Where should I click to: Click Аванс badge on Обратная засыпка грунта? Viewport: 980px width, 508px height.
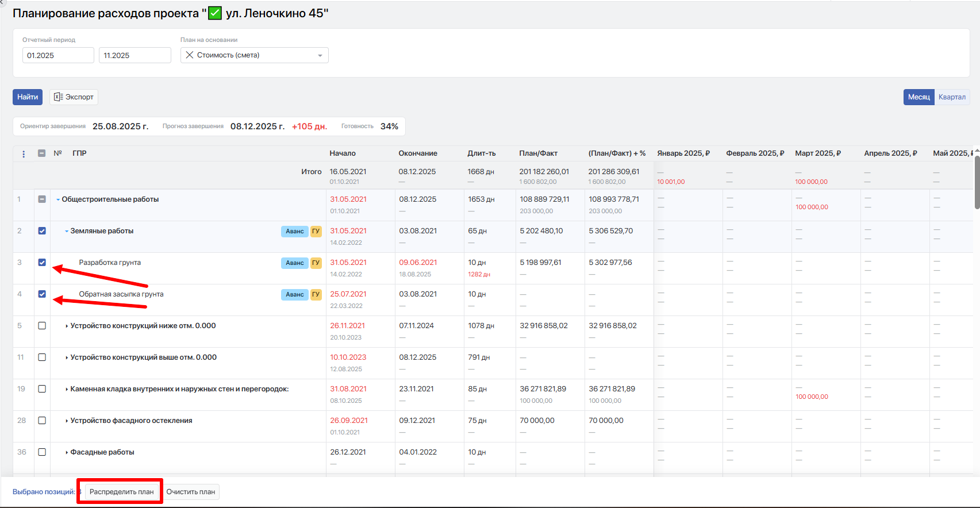pyautogui.click(x=294, y=295)
